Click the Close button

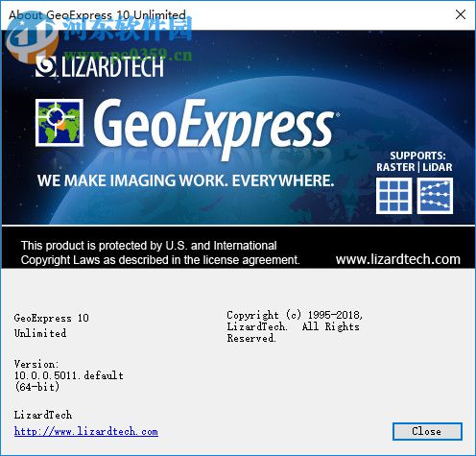click(x=427, y=431)
